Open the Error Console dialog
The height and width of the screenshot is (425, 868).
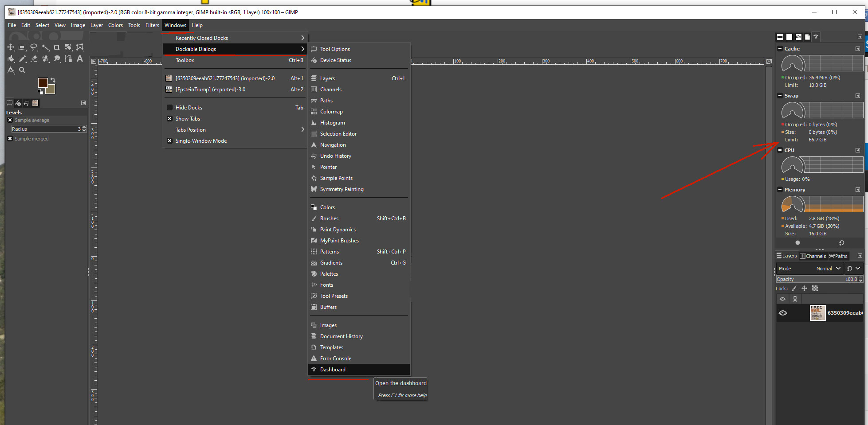[359, 359]
